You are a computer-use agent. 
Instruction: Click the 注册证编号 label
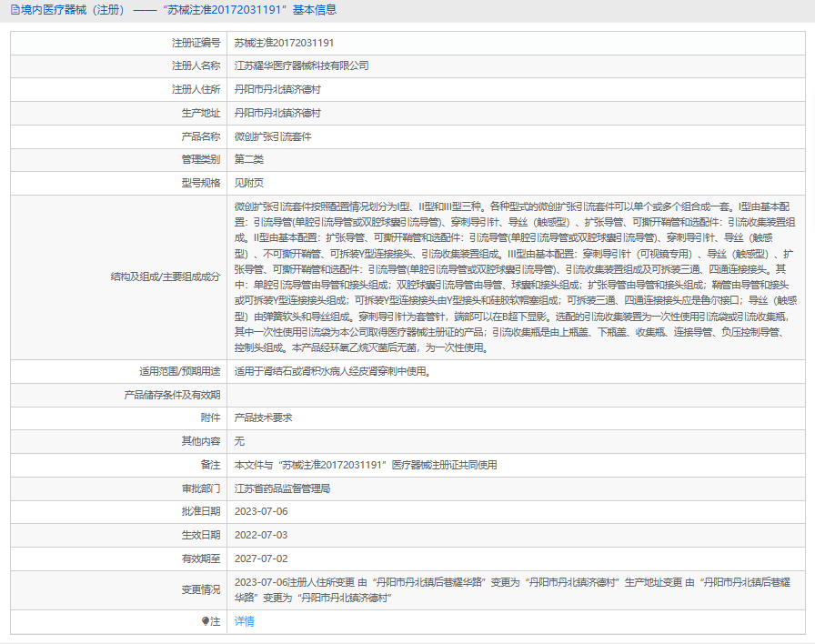click(x=196, y=43)
